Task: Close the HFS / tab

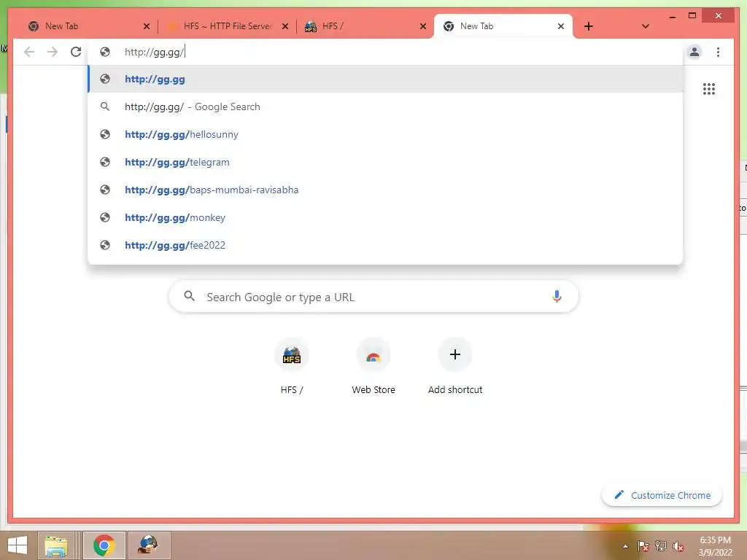Action: (422, 26)
